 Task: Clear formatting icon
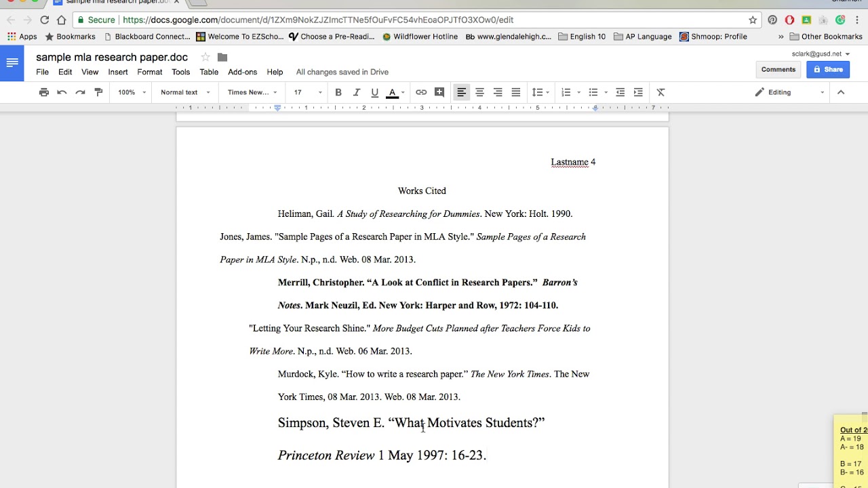661,92
